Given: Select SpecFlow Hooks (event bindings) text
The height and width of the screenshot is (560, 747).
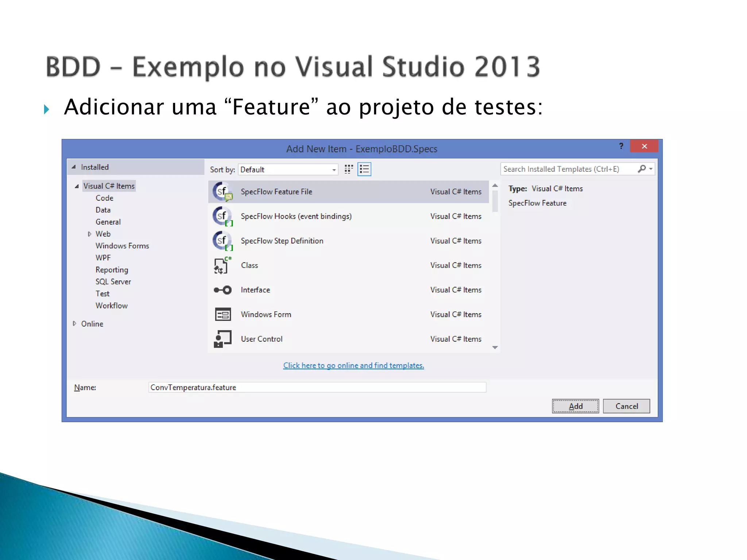Looking at the screenshot, I should point(296,216).
